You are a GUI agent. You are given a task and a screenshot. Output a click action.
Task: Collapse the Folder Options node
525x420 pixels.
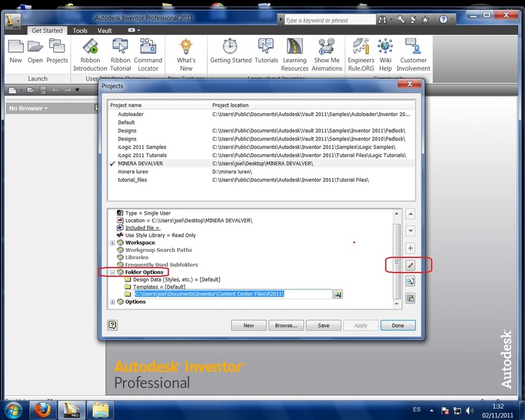[x=112, y=272]
